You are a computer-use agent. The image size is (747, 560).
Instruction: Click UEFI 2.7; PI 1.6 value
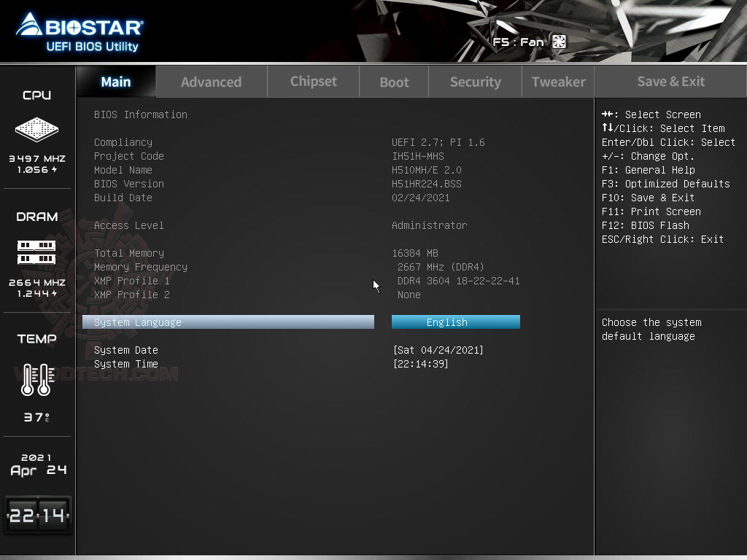(x=438, y=142)
